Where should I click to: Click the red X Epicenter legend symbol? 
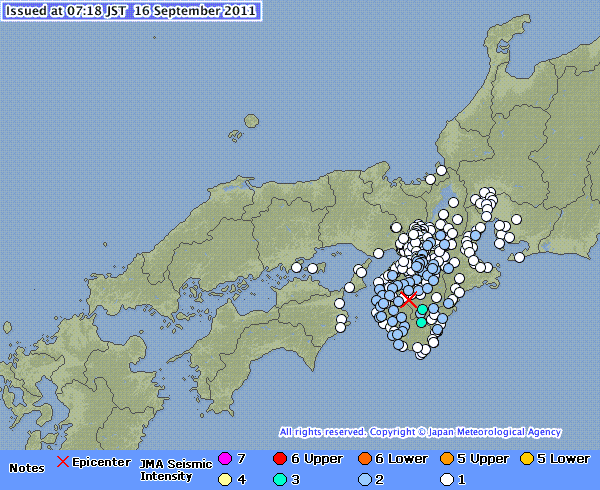(x=63, y=461)
